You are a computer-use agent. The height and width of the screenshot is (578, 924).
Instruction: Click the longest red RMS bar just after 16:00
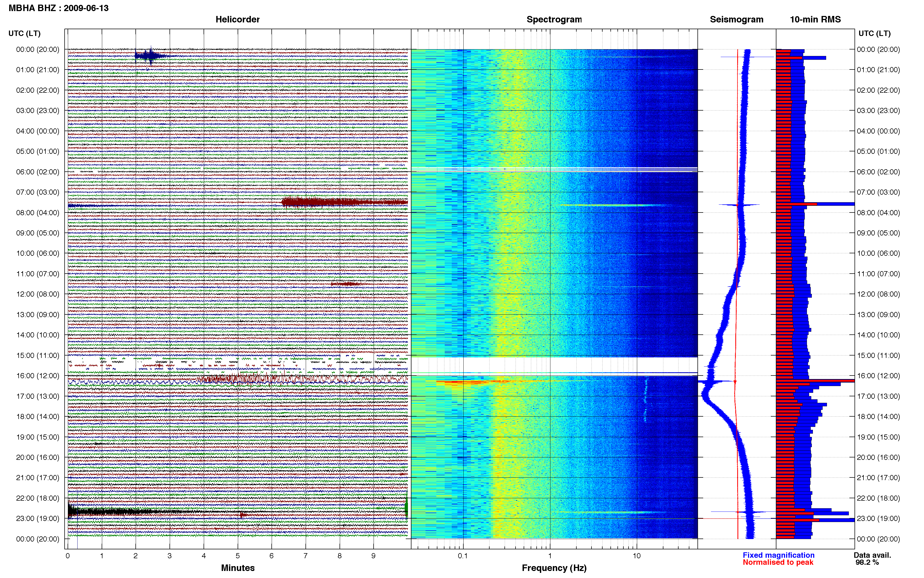pyautogui.click(x=815, y=381)
